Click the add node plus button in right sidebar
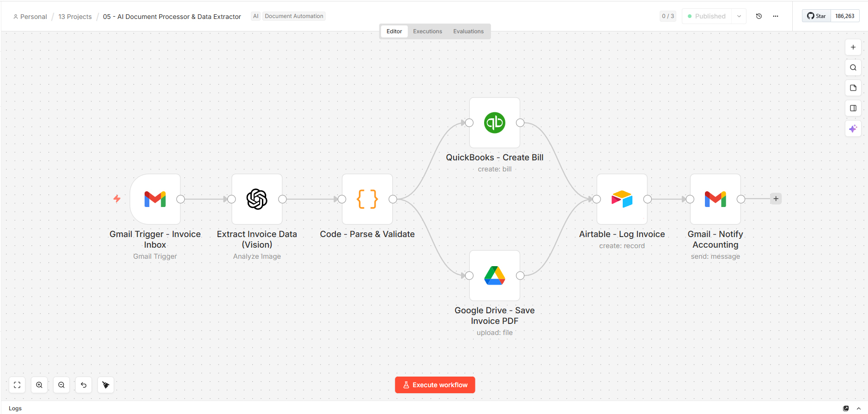The height and width of the screenshot is (414, 868). pos(853,47)
